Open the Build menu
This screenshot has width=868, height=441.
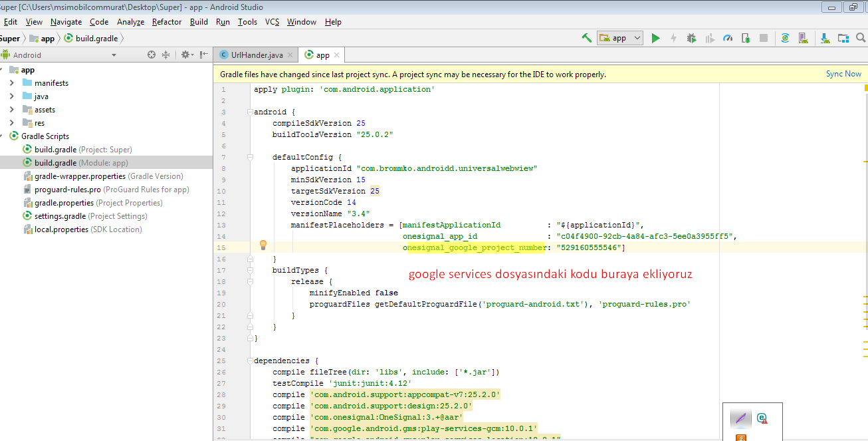tap(199, 22)
